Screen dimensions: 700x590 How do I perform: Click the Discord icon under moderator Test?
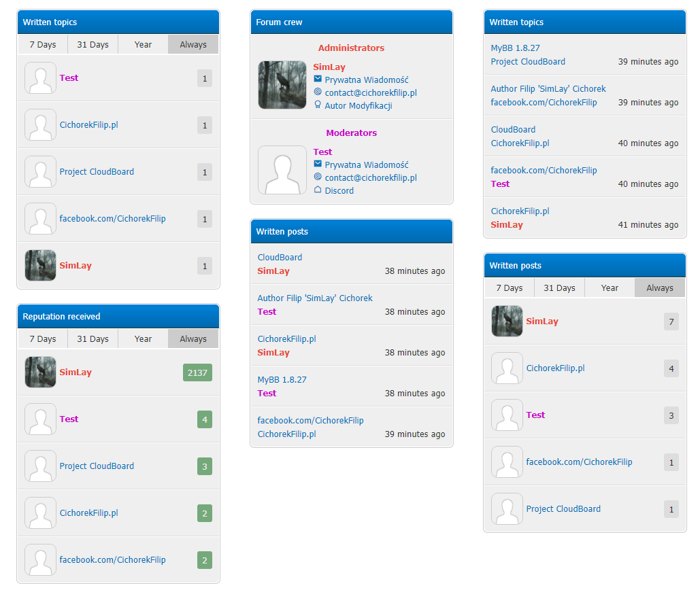pyautogui.click(x=318, y=190)
